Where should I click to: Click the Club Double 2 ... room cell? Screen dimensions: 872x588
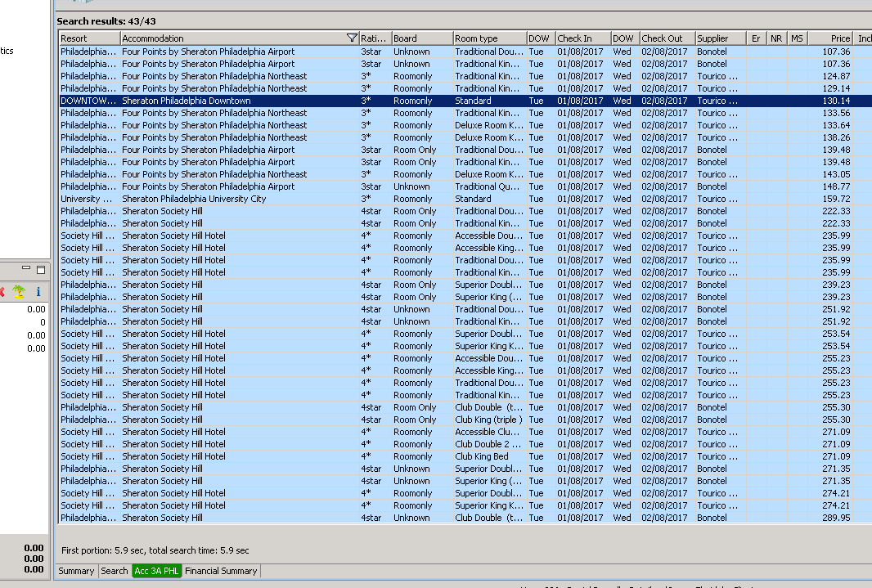(489, 444)
